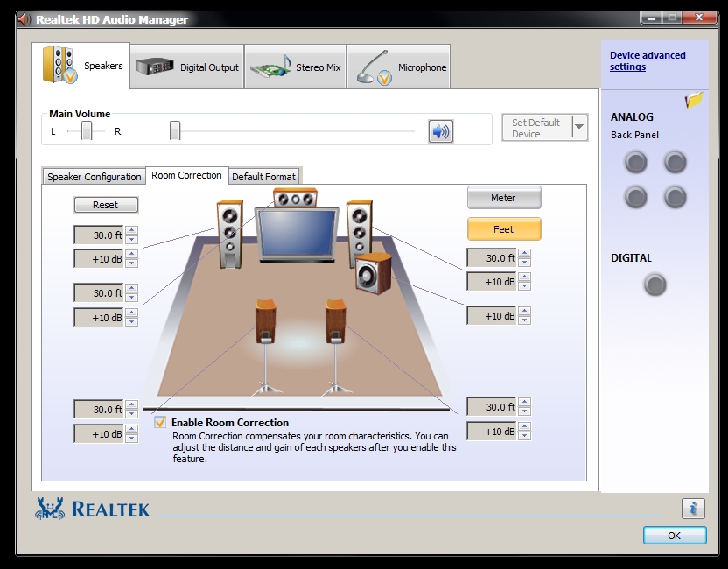Click front right gain +10 dB field
Viewport: 728px width, 569px height.
click(492, 282)
